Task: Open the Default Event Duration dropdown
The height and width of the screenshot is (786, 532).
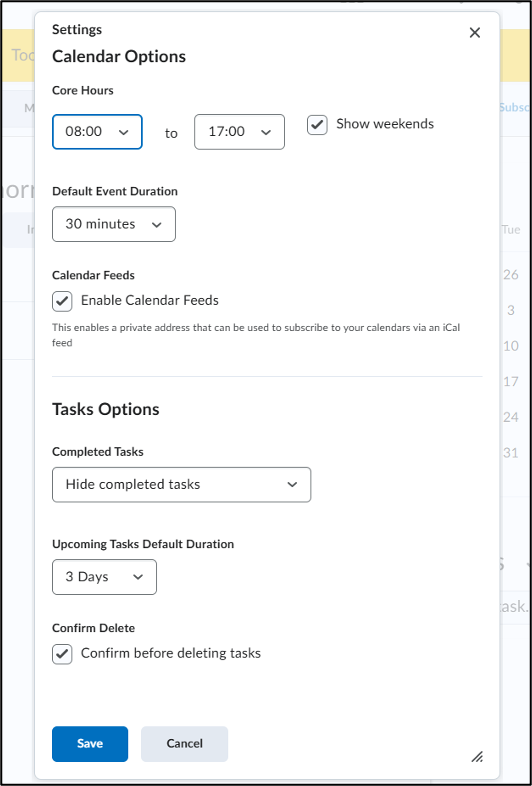Action: 114,224
